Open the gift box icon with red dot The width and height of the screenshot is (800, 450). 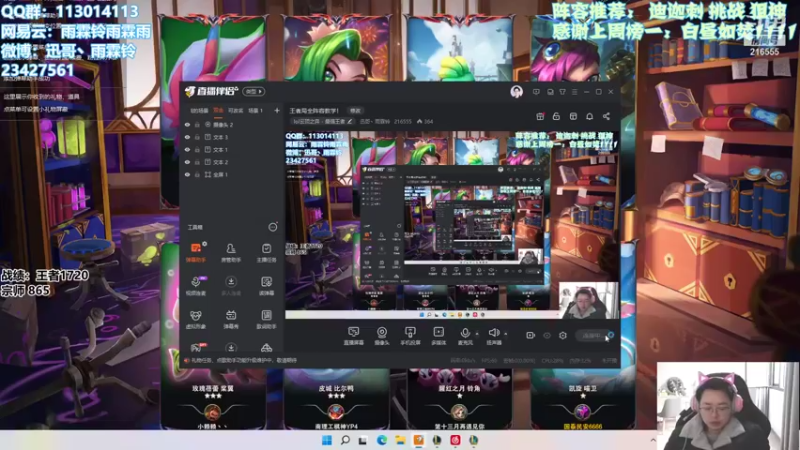click(x=540, y=116)
